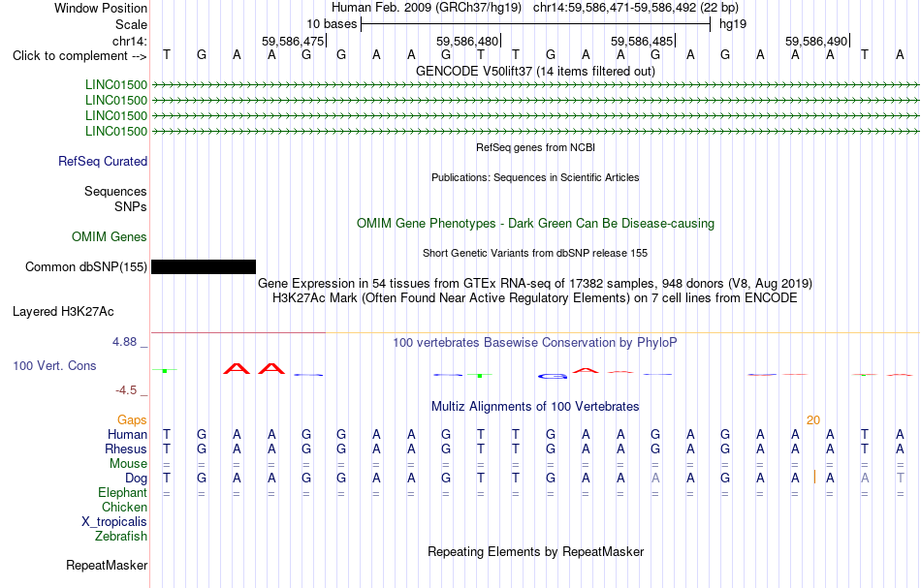
Task: Select the fourth LINC01500 gene label
Action: pos(116,132)
